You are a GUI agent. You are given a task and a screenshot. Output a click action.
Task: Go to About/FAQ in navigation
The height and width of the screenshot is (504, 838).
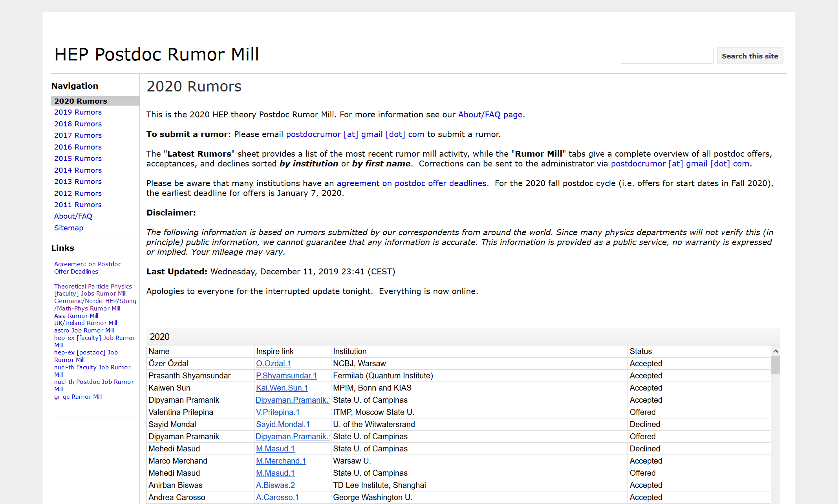point(73,216)
